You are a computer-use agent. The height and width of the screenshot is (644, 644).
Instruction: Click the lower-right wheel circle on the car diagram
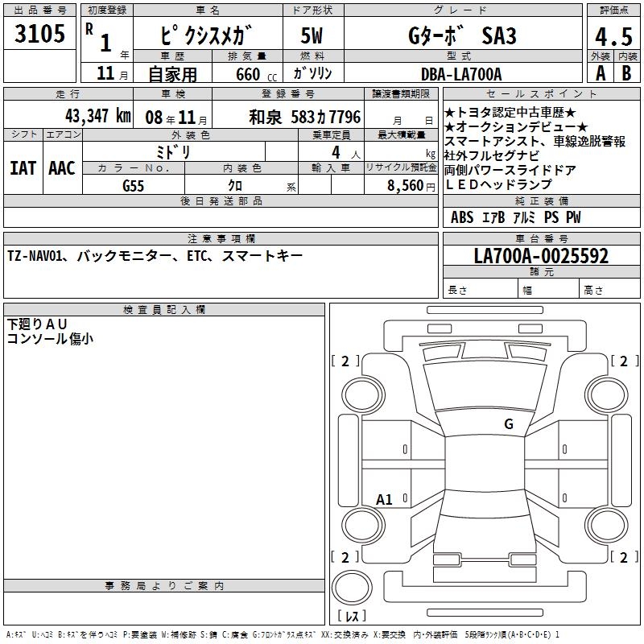[x=606, y=526]
